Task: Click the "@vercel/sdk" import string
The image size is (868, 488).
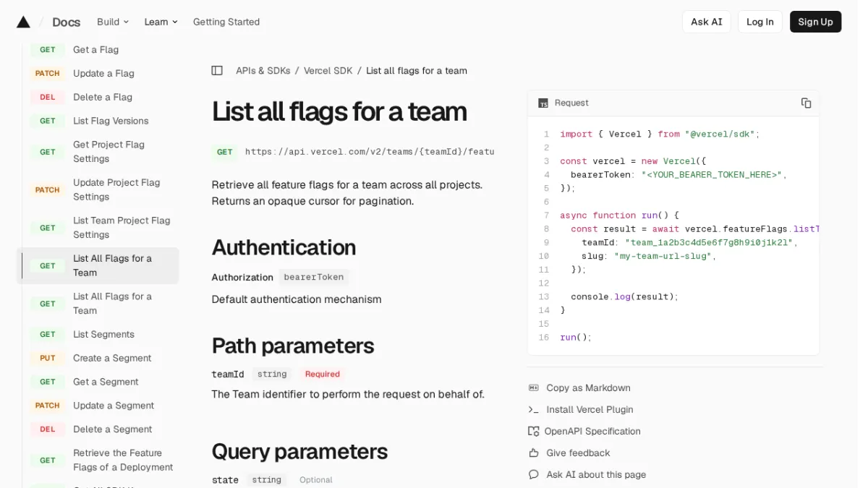Action: point(720,134)
